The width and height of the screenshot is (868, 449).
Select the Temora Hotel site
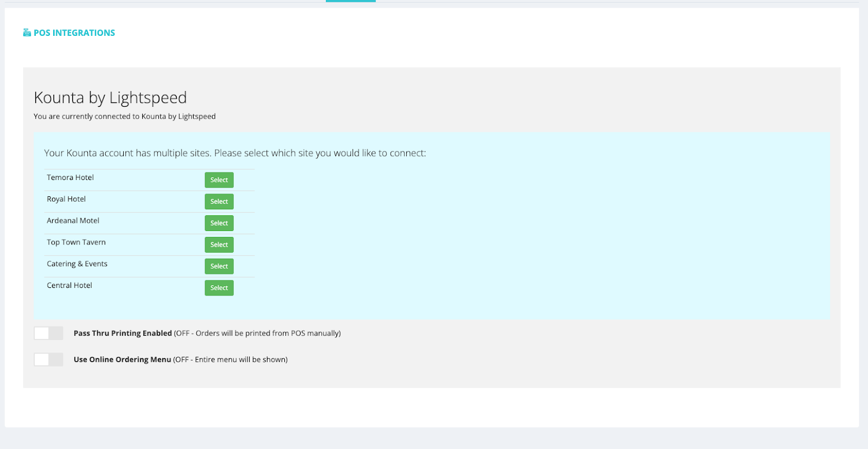(x=219, y=180)
